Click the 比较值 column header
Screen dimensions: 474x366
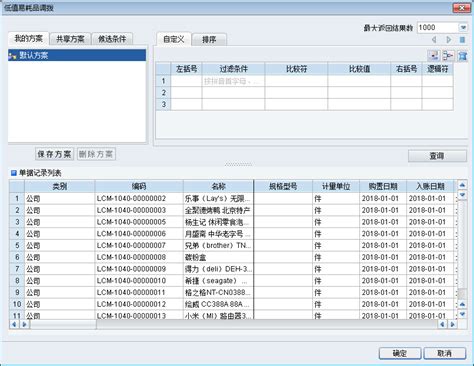pyautogui.click(x=359, y=69)
